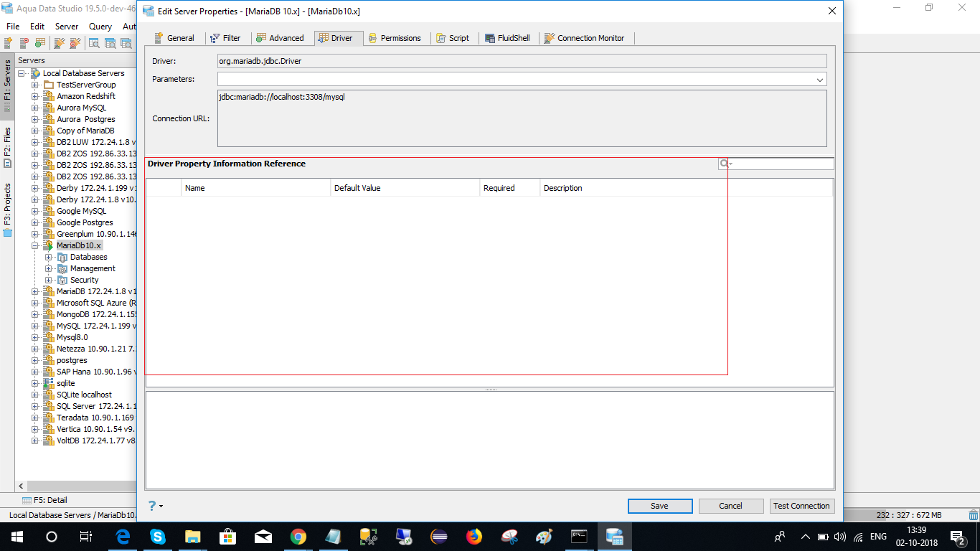Viewport: 980px width, 551px height.
Task: Expand the TestServerGroup tree node
Action: pos(35,85)
